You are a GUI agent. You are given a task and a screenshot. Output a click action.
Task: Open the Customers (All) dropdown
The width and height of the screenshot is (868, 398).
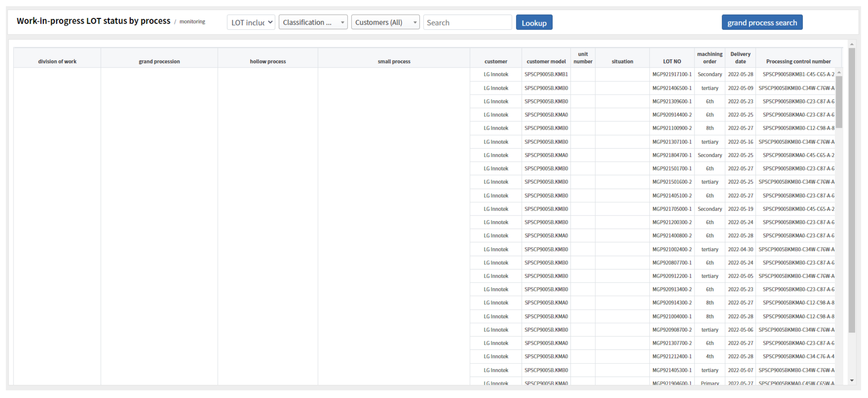coord(385,23)
